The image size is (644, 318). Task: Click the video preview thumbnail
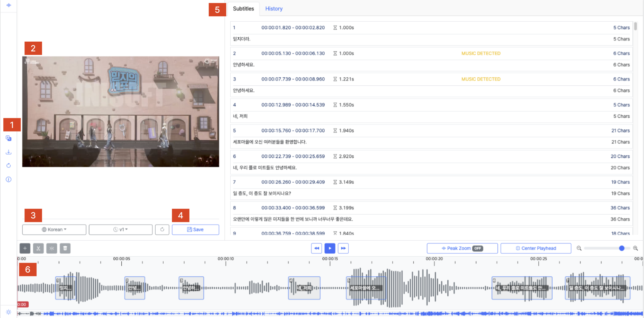[121, 112]
